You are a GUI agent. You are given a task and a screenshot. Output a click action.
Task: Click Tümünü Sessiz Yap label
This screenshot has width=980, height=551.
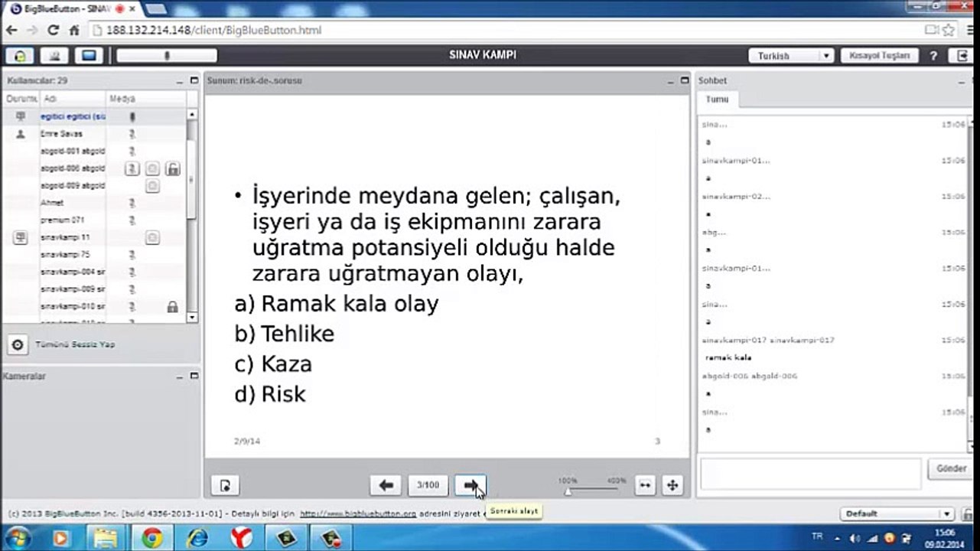(x=75, y=344)
